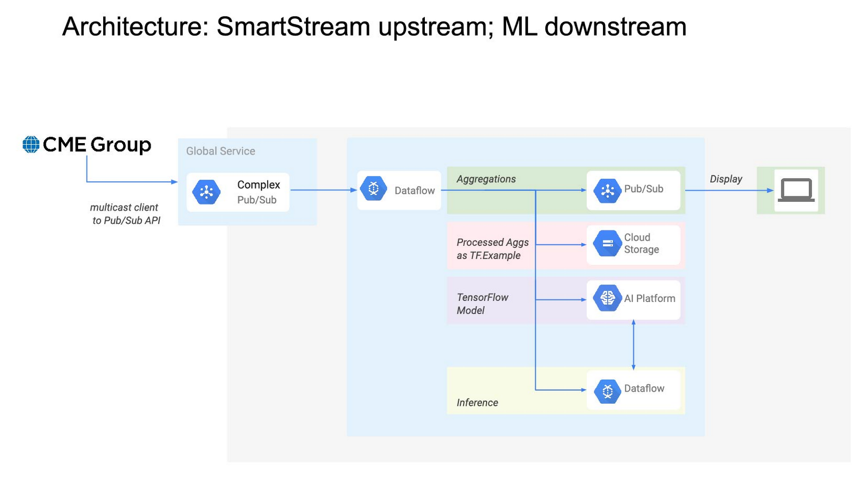Click the 'AI Platform' label

click(649, 298)
